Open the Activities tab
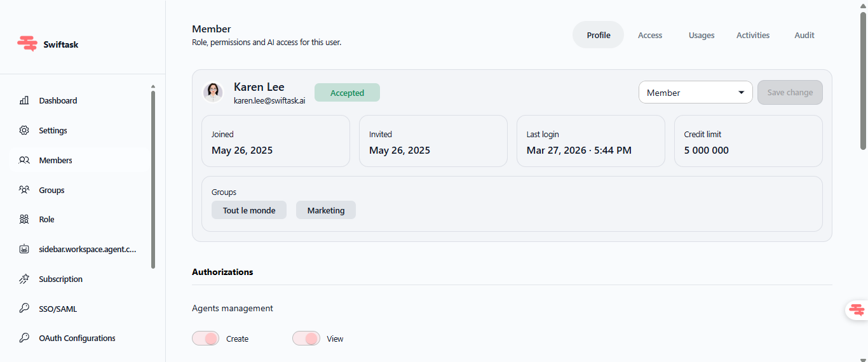Image resolution: width=868 pixels, height=362 pixels. click(x=753, y=36)
